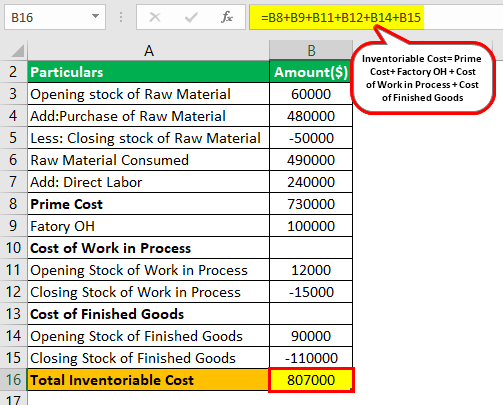Select cell with value 480000

point(311,116)
